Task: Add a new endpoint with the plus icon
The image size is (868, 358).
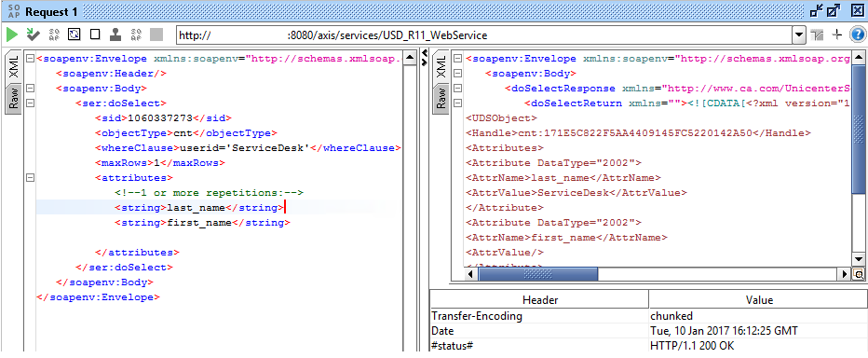Action: (x=837, y=34)
